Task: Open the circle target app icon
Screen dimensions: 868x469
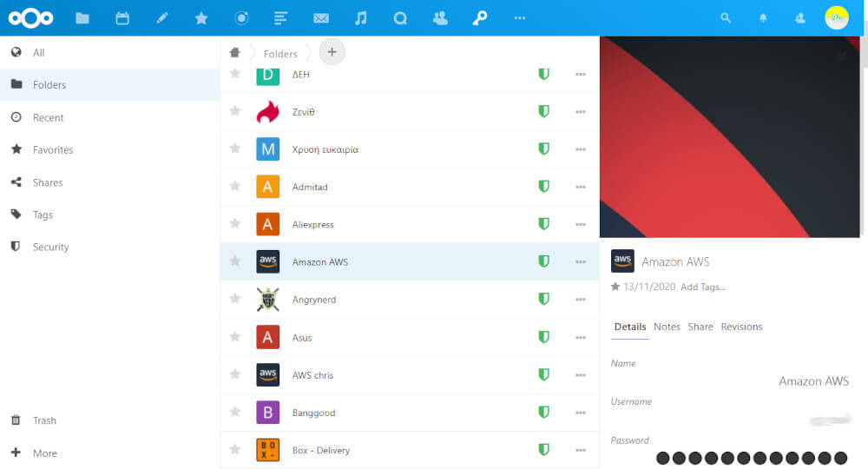Action: (241, 18)
